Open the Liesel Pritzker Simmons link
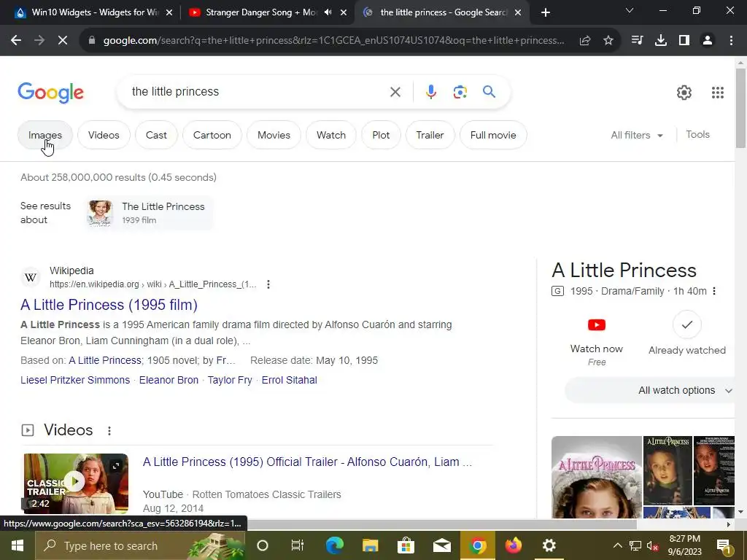747x560 pixels. (x=75, y=380)
